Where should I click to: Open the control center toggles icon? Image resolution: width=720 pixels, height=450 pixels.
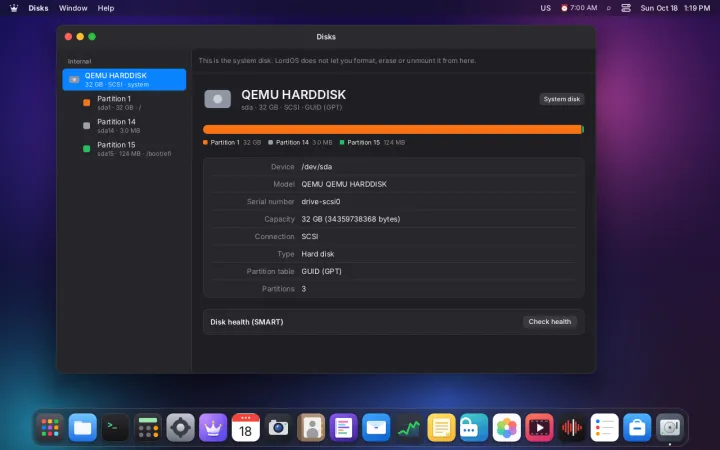[x=626, y=8]
